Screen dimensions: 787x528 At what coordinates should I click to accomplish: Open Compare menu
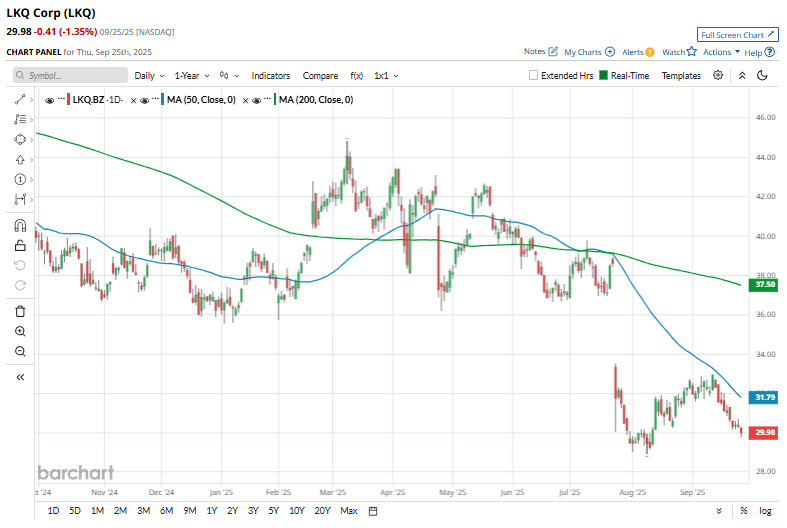tap(320, 75)
